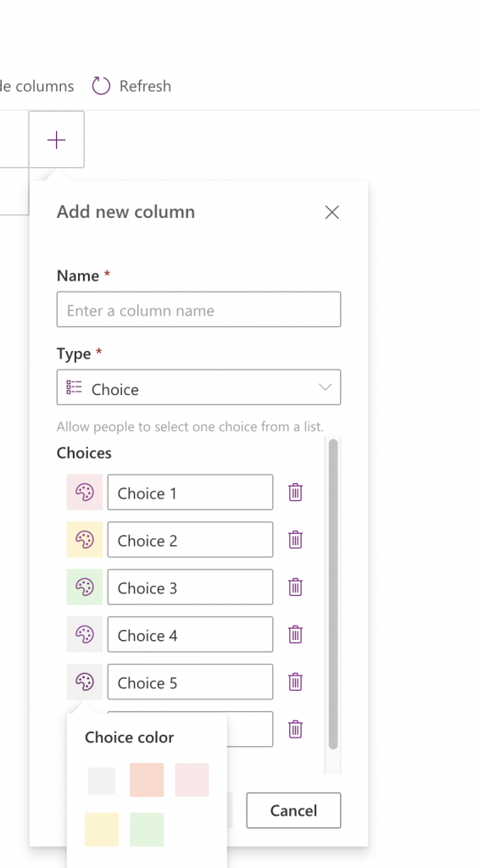Delete Choice 3 with trash icon
This screenshot has width=479, height=868.
pyautogui.click(x=295, y=587)
